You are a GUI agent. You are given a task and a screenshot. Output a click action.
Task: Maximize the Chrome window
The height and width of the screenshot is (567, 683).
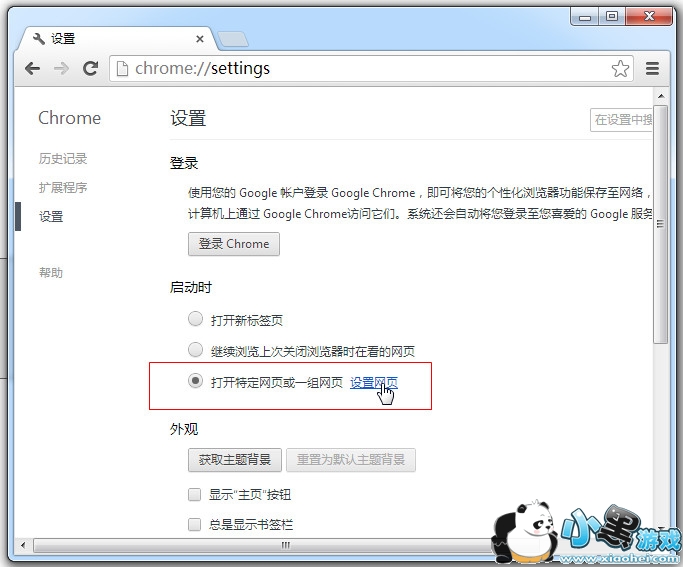pos(612,17)
